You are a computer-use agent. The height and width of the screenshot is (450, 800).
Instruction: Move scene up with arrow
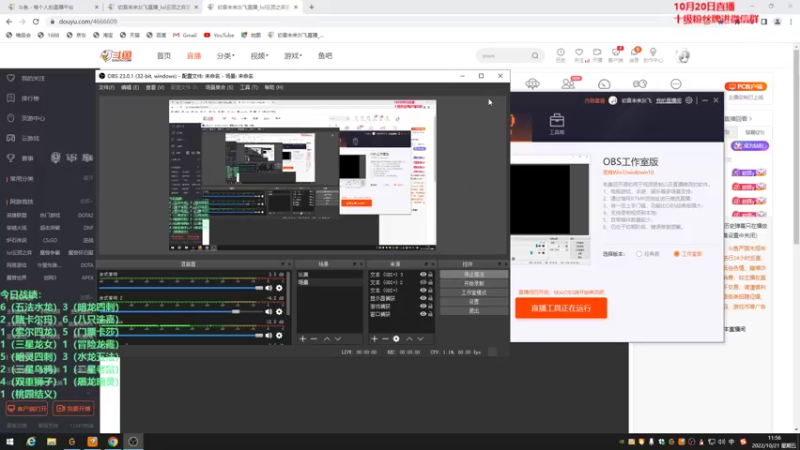(327, 339)
